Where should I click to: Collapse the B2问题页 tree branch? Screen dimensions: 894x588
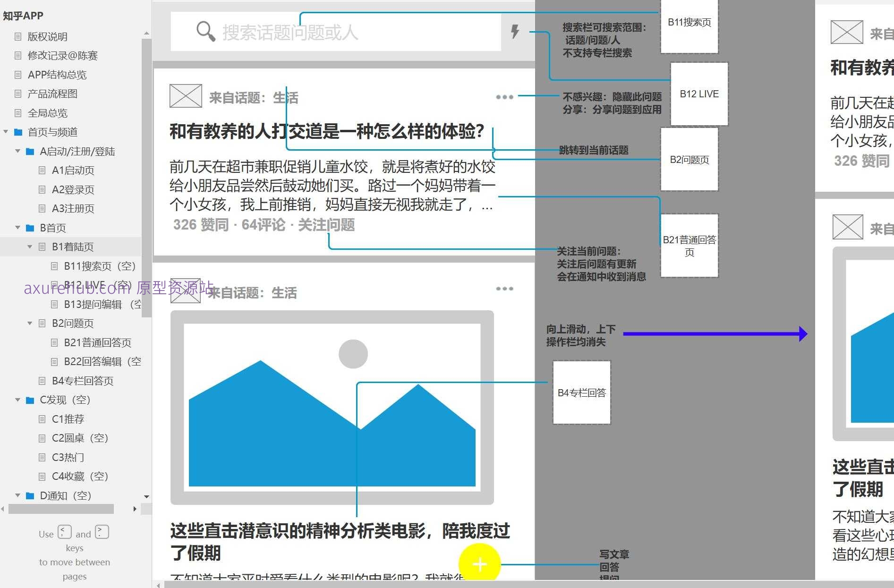point(30,324)
